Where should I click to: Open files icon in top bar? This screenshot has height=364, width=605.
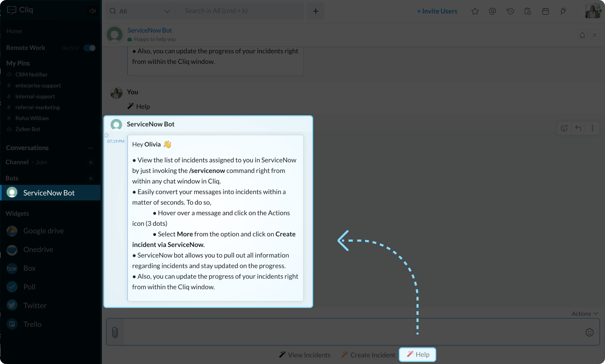(528, 11)
